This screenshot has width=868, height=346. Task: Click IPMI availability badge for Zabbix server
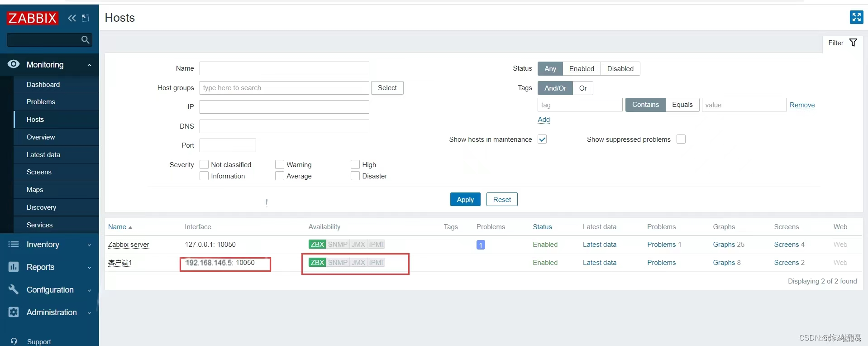click(376, 245)
